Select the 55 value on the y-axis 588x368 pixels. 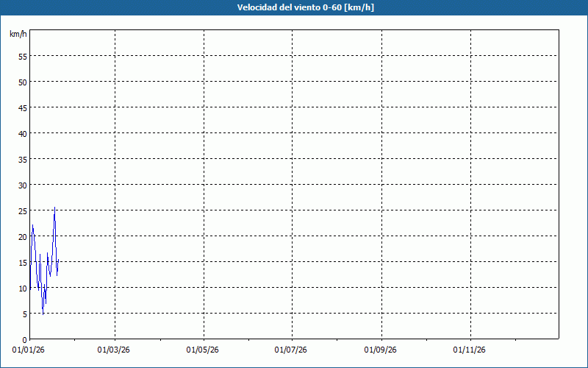click(x=22, y=56)
